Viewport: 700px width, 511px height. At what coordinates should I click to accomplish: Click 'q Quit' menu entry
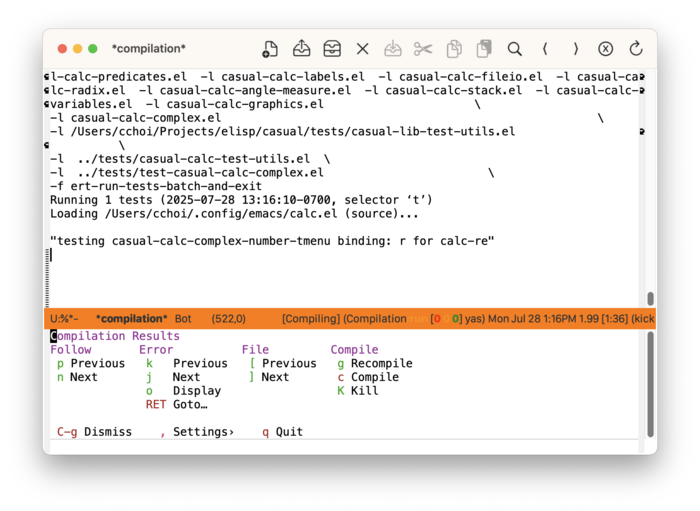coord(282,432)
